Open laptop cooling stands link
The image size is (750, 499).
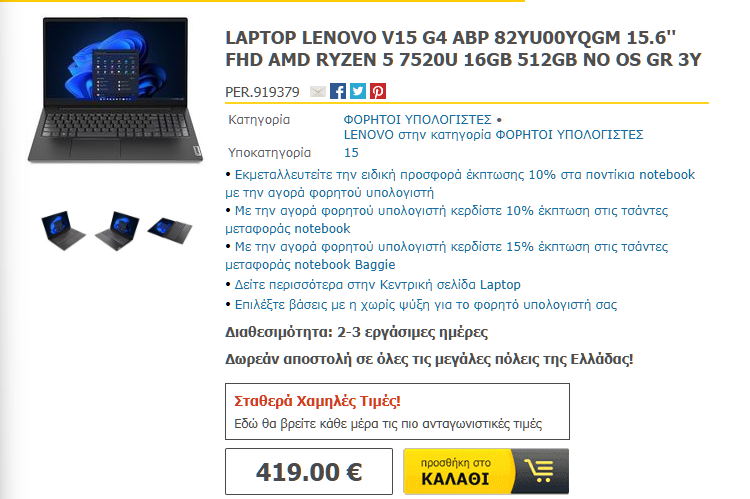tap(426, 305)
